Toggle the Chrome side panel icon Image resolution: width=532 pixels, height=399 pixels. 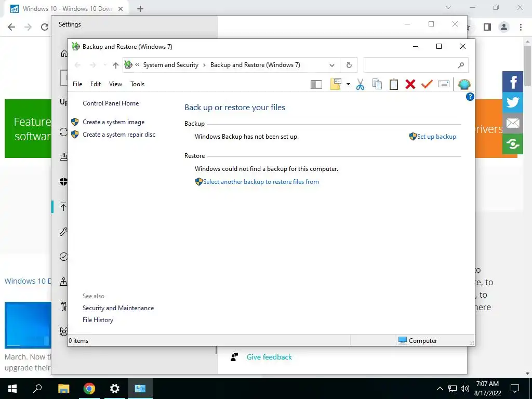[x=487, y=27]
